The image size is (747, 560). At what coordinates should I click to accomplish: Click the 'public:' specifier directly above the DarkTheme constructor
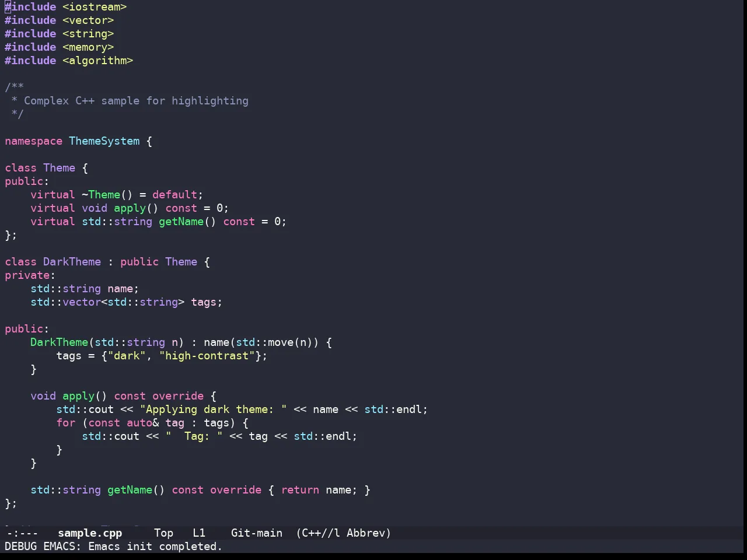27,329
